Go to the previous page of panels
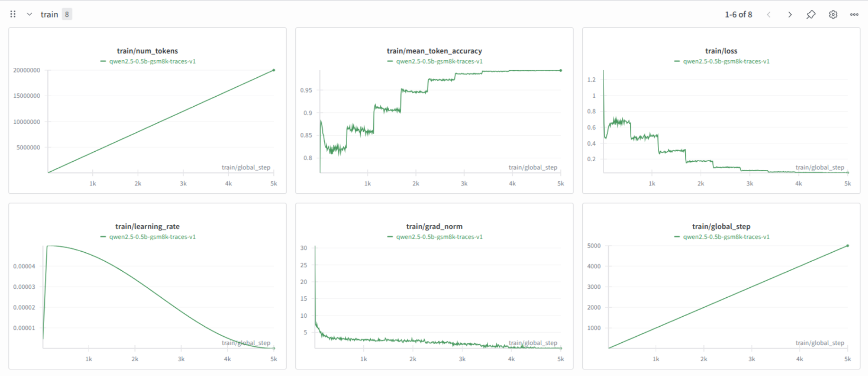The width and height of the screenshot is (868, 376). pyautogui.click(x=769, y=14)
